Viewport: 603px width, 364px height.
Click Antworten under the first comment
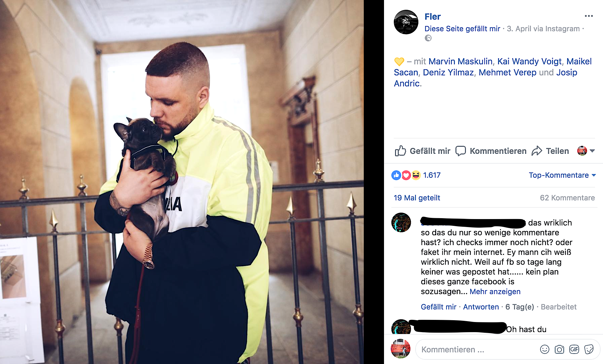click(x=481, y=307)
